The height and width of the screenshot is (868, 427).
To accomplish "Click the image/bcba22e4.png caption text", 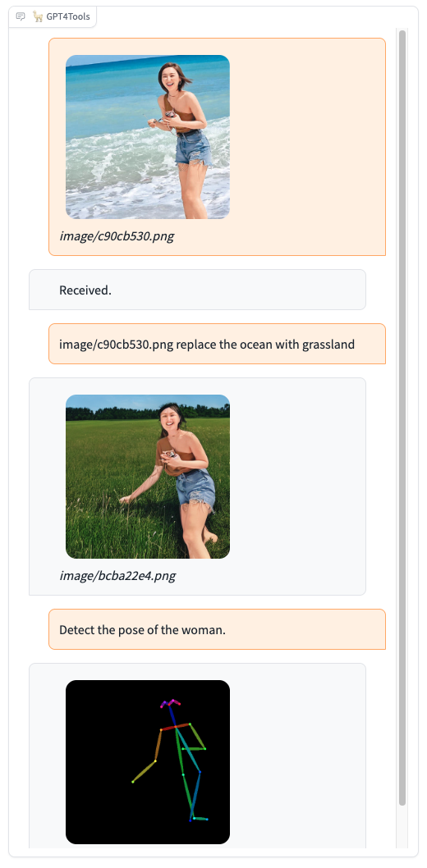I will [117, 576].
